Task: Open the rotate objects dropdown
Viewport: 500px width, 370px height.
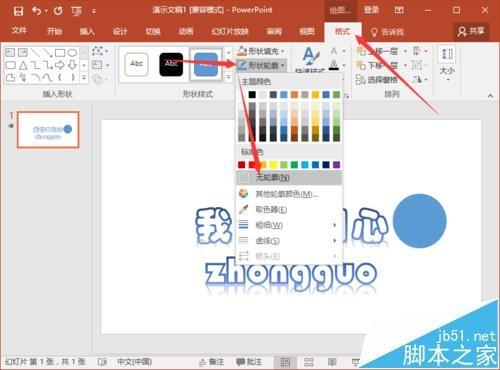Action: (x=420, y=79)
